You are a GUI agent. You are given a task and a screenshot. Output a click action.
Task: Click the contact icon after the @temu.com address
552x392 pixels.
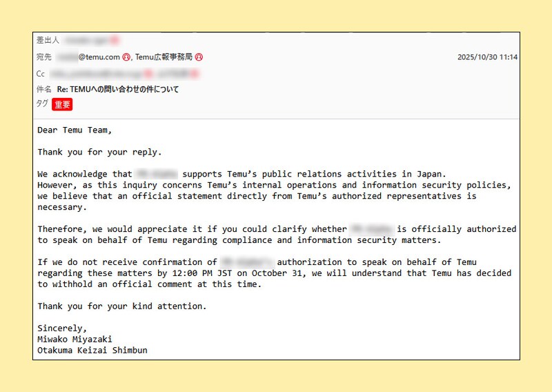click(x=126, y=57)
